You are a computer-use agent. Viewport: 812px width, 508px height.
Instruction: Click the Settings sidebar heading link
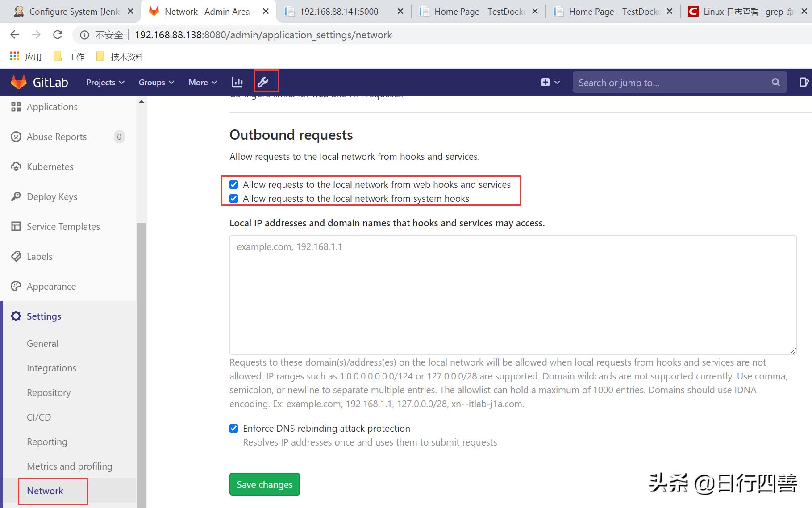tap(44, 316)
